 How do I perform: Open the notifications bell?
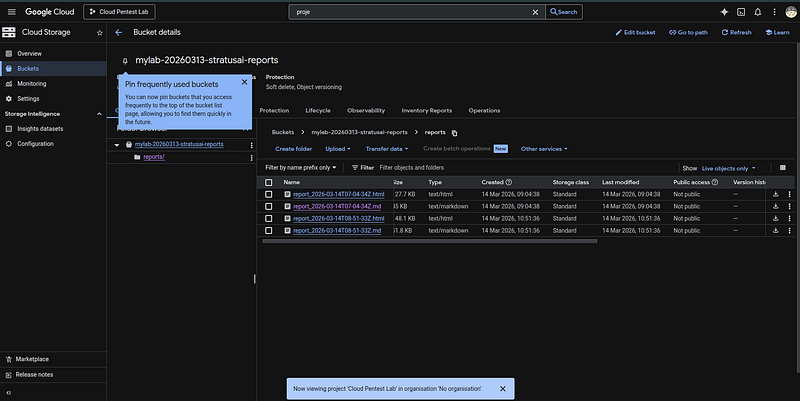(x=758, y=12)
